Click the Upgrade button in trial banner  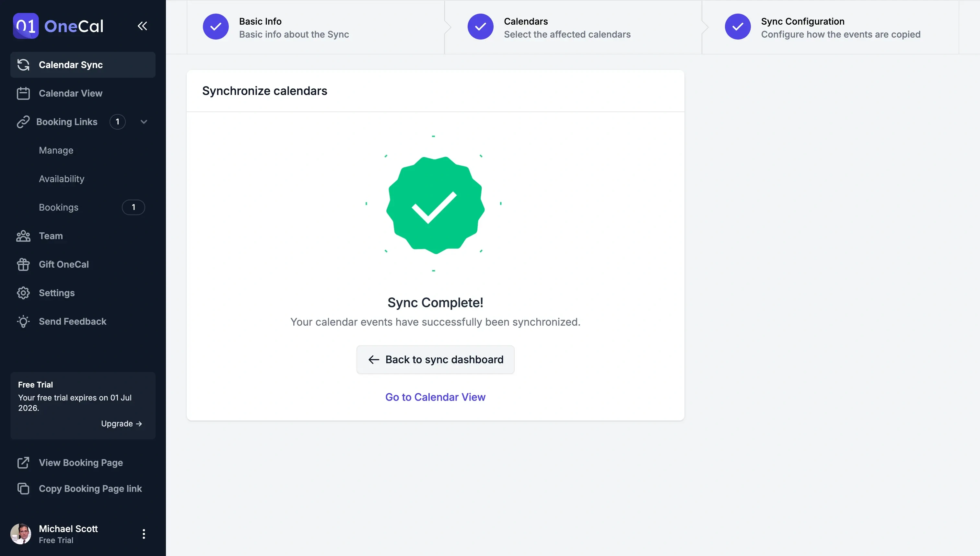121,424
